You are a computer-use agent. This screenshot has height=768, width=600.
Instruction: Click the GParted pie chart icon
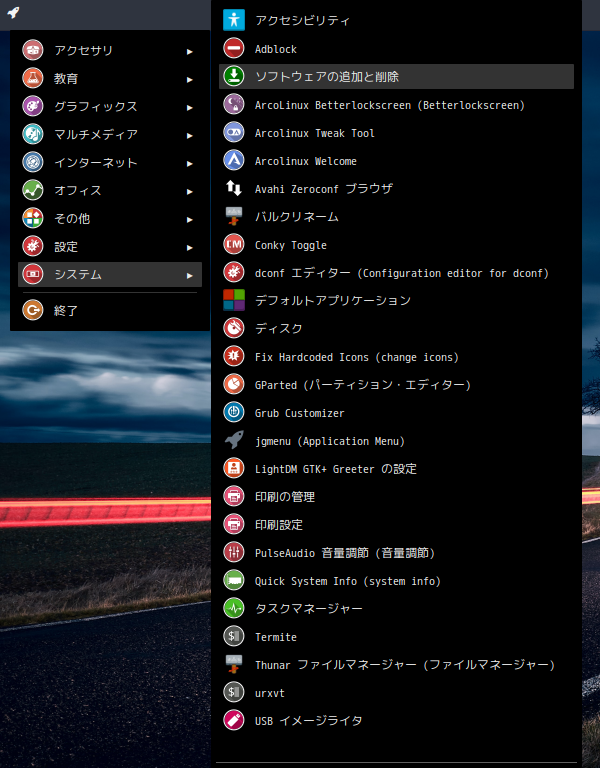(x=234, y=384)
